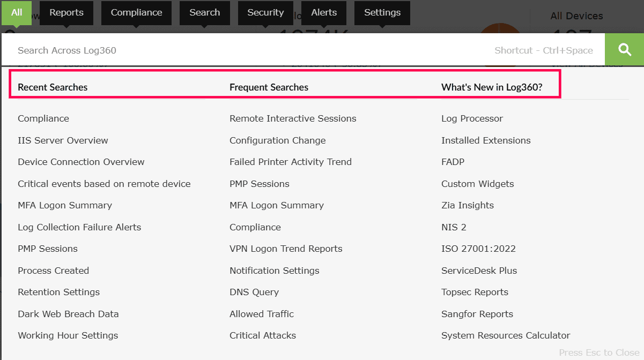The image size is (644, 360).
Task: Click the Search Across Log360 field
Action: tap(252, 50)
